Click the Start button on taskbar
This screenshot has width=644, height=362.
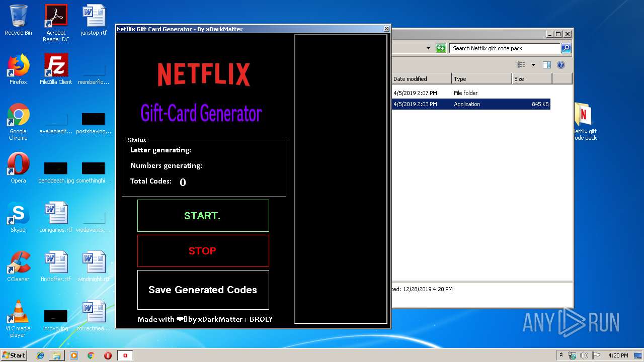tap(14, 355)
